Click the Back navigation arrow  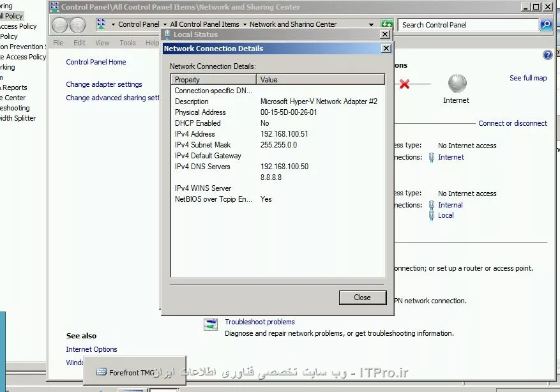tap(59, 25)
